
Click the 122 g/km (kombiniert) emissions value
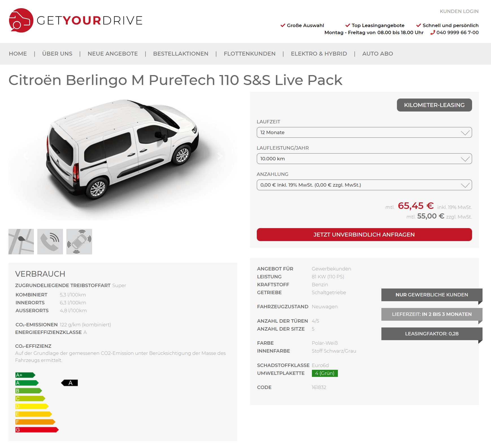[x=85, y=325]
